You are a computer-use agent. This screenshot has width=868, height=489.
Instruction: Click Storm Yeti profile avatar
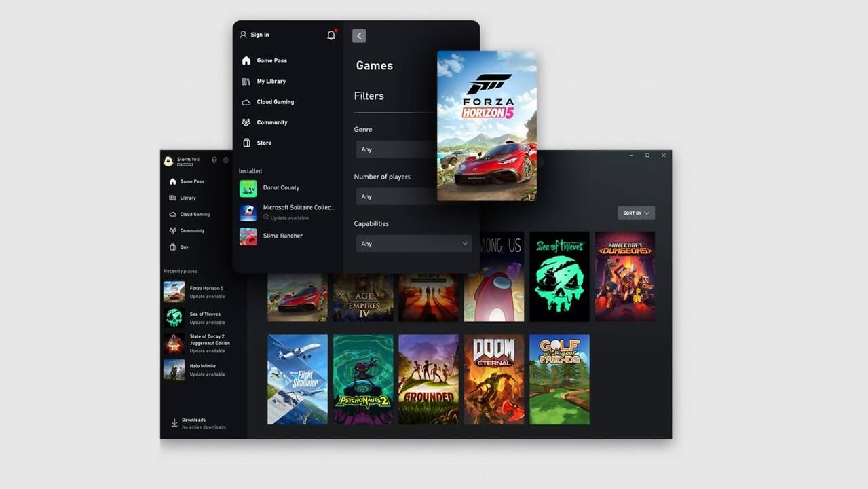tap(168, 161)
